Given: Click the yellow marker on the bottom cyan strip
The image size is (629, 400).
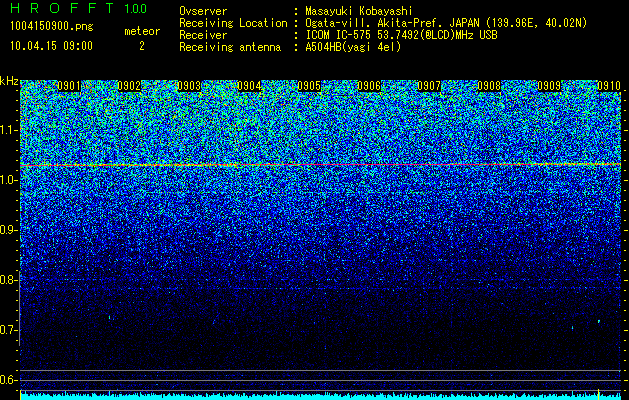Looking at the screenshot, I should tap(598, 393).
